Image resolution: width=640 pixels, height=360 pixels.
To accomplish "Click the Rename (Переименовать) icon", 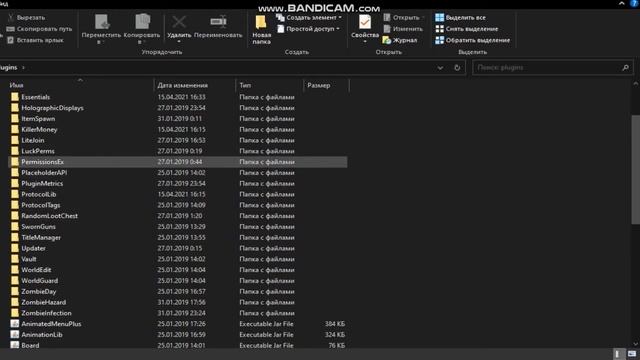I will click(x=218, y=22).
